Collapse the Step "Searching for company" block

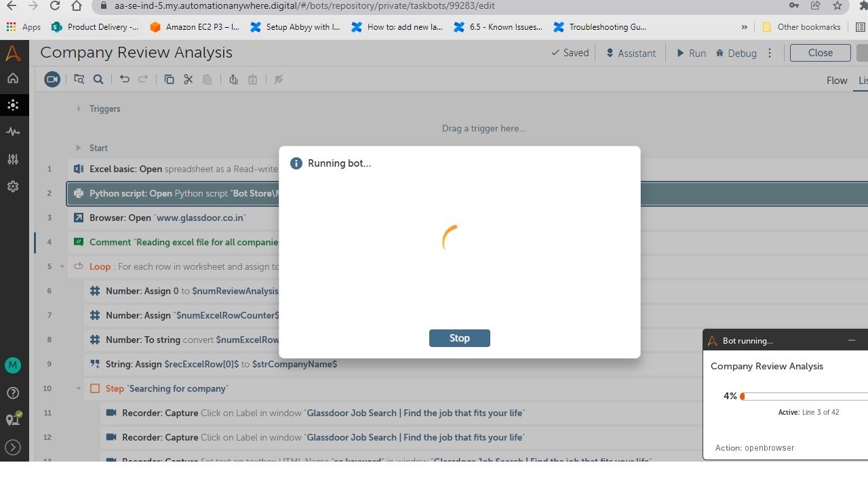point(79,388)
